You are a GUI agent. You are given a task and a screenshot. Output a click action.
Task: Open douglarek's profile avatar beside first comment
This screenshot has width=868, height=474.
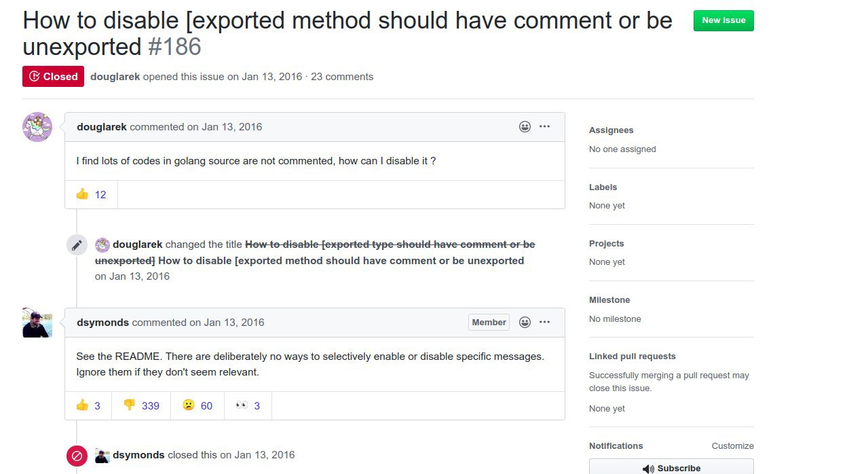(x=37, y=127)
